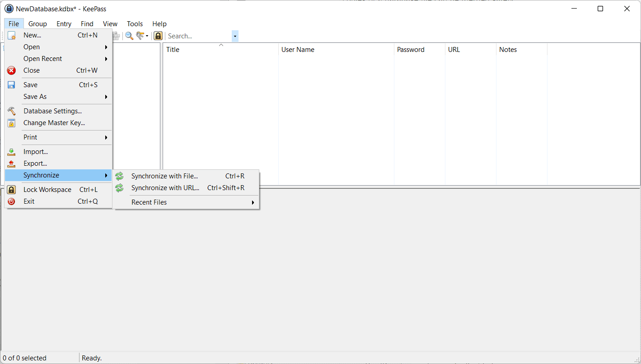The image size is (641, 364).
Task: Expand the Save As submenu
Action: [58, 97]
